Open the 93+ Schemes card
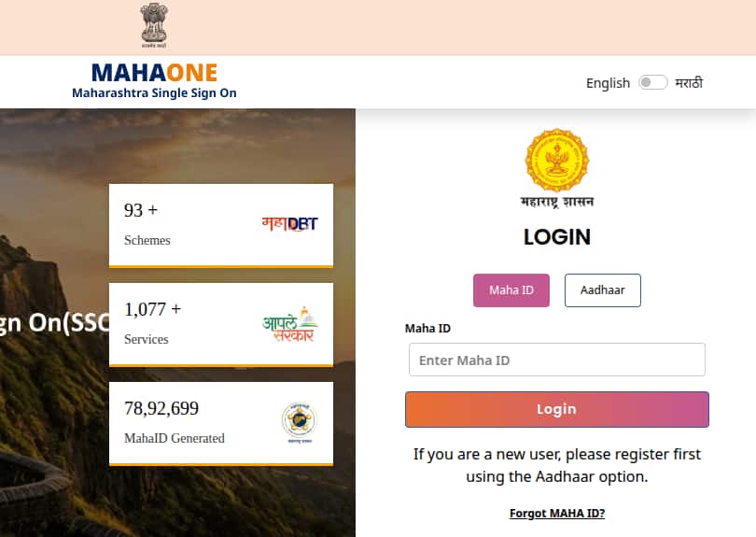 click(x=221, y=225)
